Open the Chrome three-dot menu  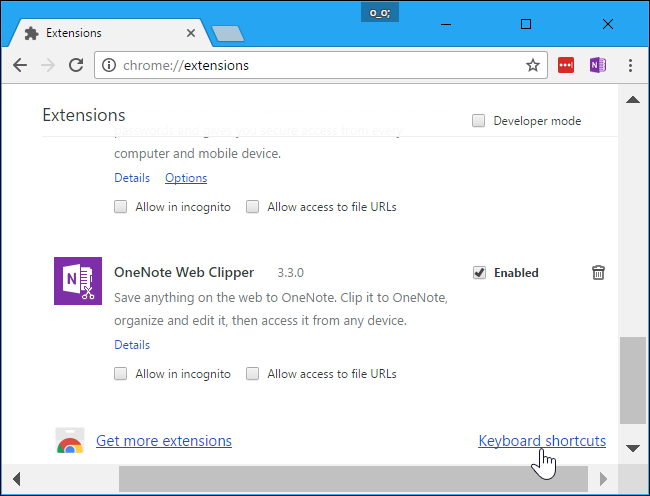tap(630, 65)
